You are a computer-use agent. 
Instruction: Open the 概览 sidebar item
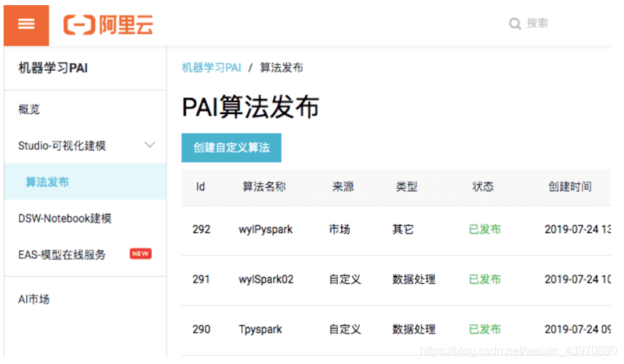(29, 109)
